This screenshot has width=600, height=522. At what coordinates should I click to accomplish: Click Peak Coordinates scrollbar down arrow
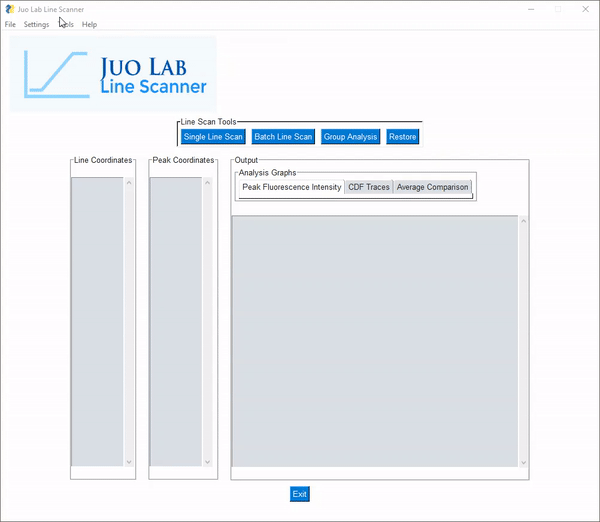point(207,462)
